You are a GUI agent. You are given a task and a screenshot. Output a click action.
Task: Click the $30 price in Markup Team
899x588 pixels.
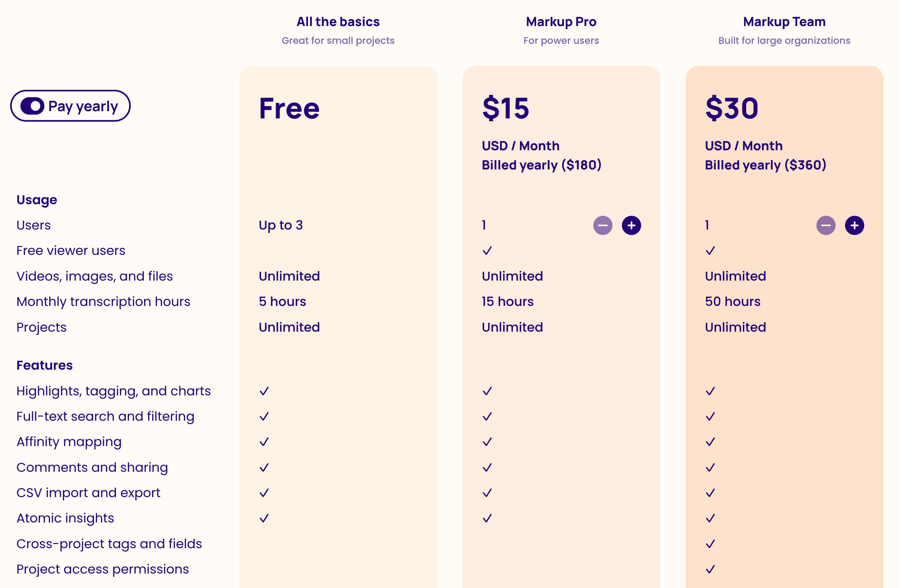(x=732, y=108)
